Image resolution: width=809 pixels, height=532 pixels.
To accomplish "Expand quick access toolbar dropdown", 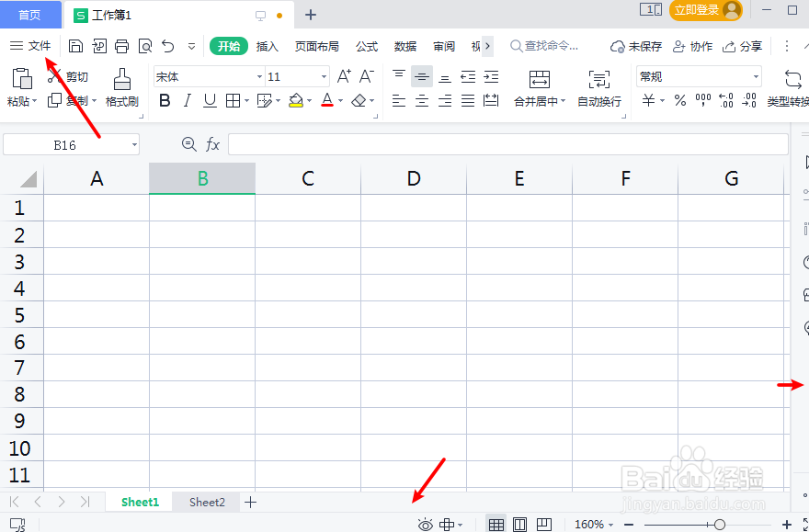I will [x=191, y=46].
